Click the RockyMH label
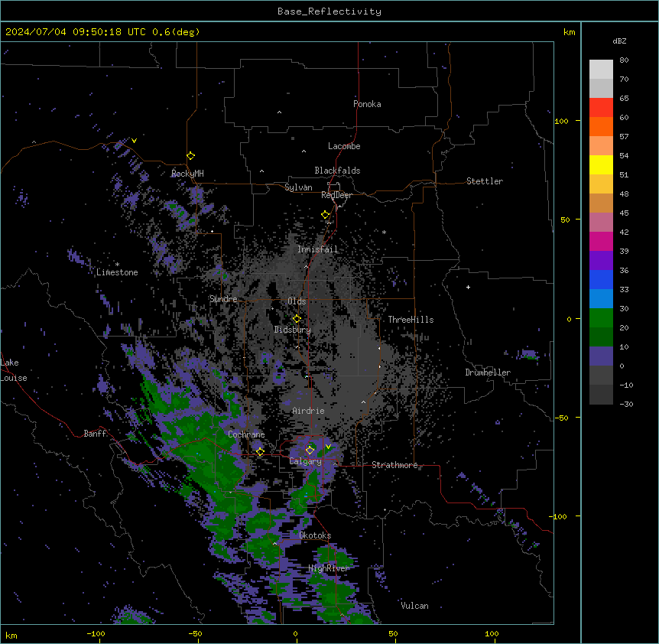This screenshot has width=659, height=644. click(x=187, y=174)
